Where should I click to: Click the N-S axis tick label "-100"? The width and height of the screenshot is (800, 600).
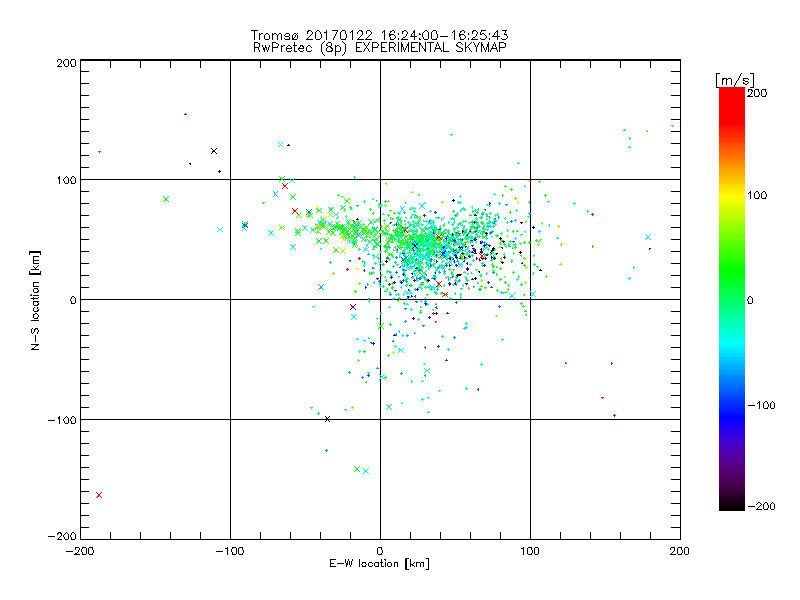[62, 420]
